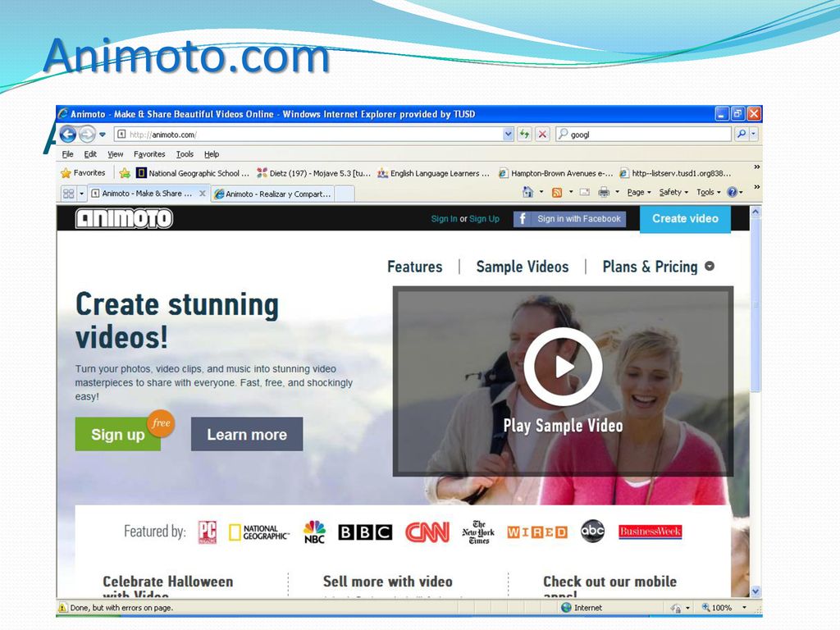Play the sample video
Screen dimensions: 840x630
point(563,367)
